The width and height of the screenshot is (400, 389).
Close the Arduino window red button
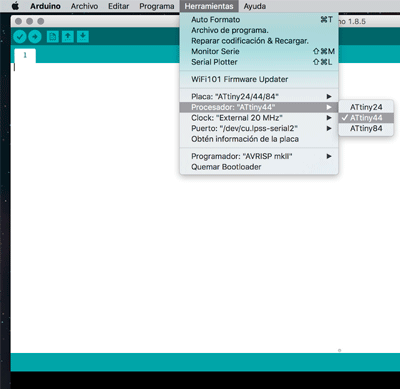pos(18,21)
